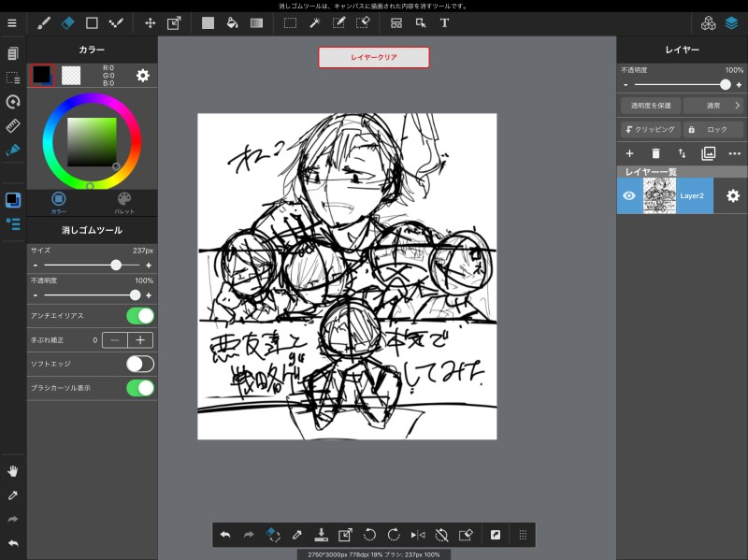
Task: Select the rectangular Selection tool
Action: pyautogui.click(x=290, y=22)
